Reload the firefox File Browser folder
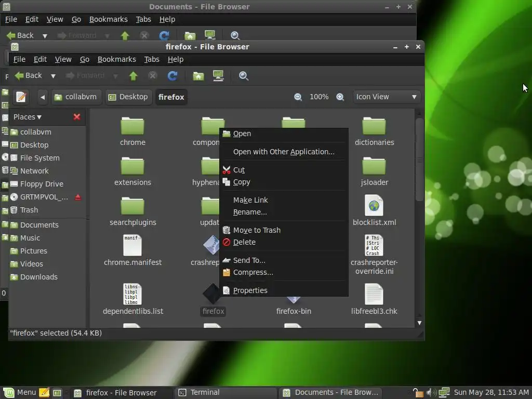 pyautogui.click(x=172, y=76)
